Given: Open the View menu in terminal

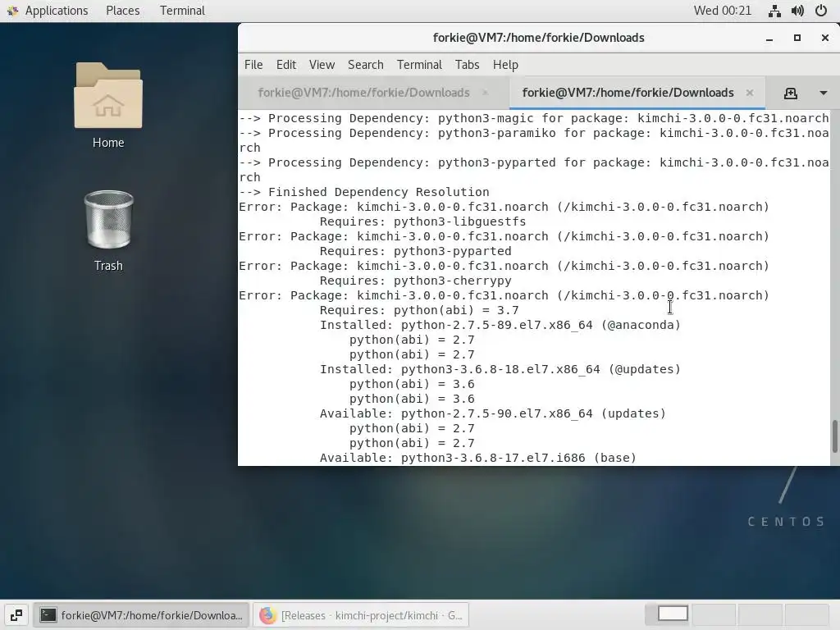Looking at the screenshot, I should pyautogui.click(x=322, y=65).
